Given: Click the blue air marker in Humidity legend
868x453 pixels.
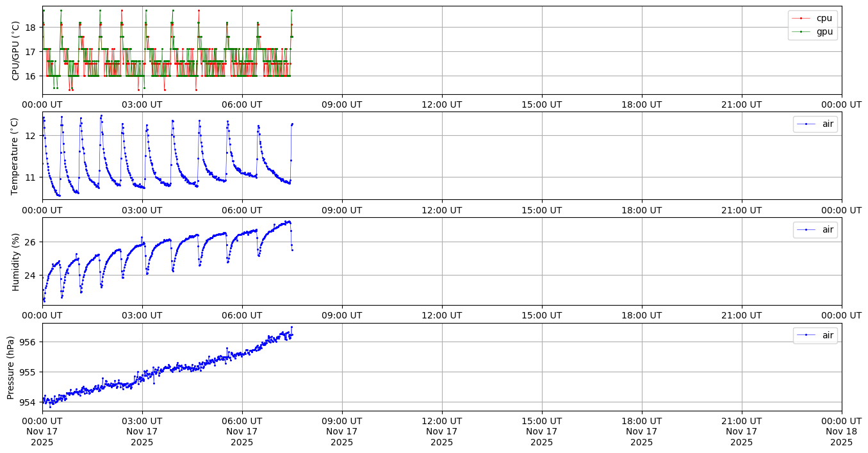Looking at the screenshot, I should [x=806, y=229].
